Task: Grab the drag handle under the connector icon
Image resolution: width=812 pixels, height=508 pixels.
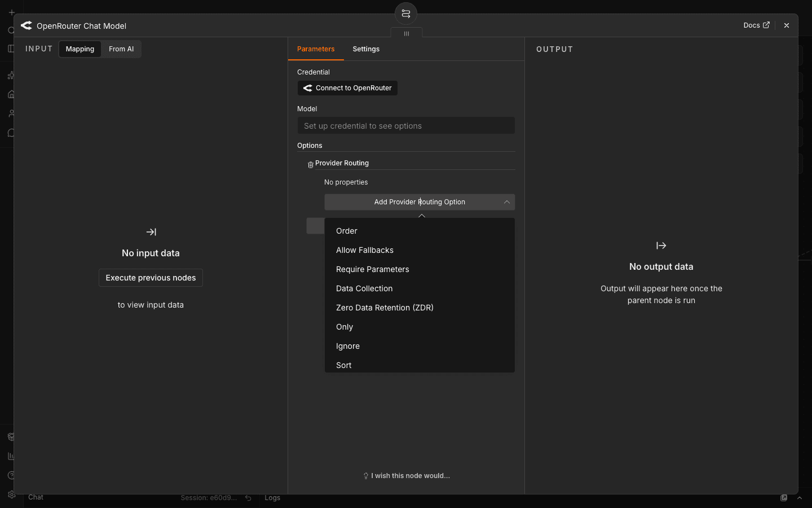Action: [x=406, y=34]
